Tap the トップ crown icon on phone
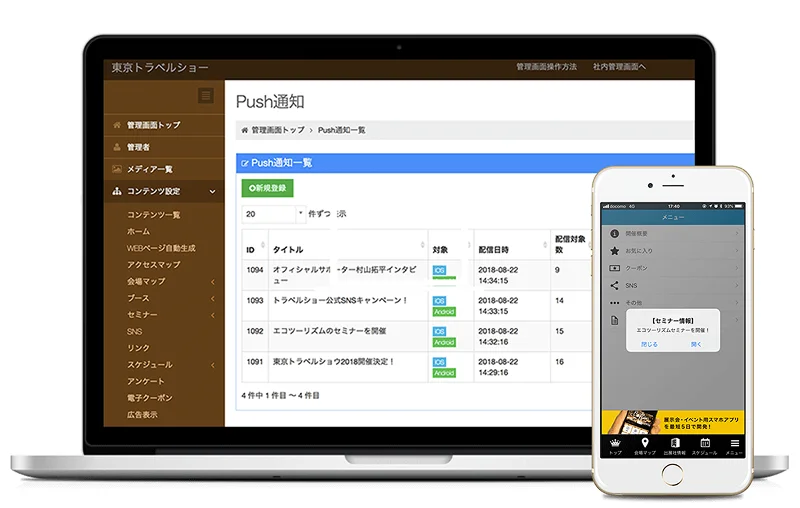This screenshot has height=508, width=800. (615, 444)
